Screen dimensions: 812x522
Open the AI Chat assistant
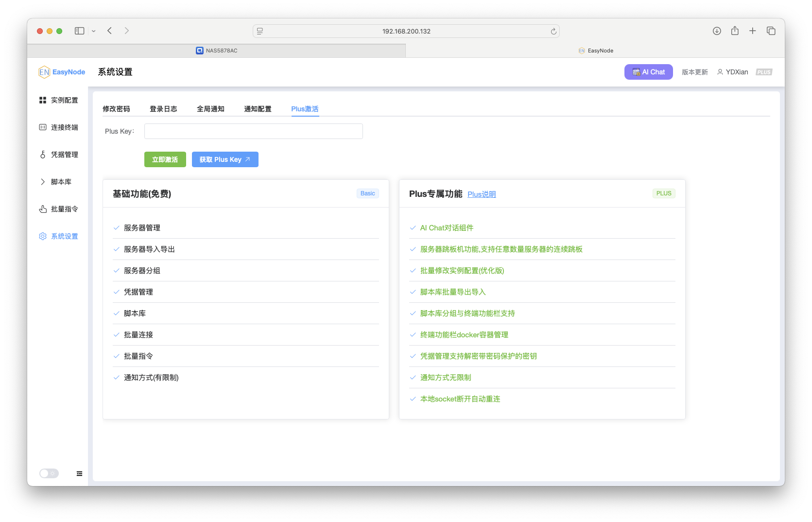648,71
